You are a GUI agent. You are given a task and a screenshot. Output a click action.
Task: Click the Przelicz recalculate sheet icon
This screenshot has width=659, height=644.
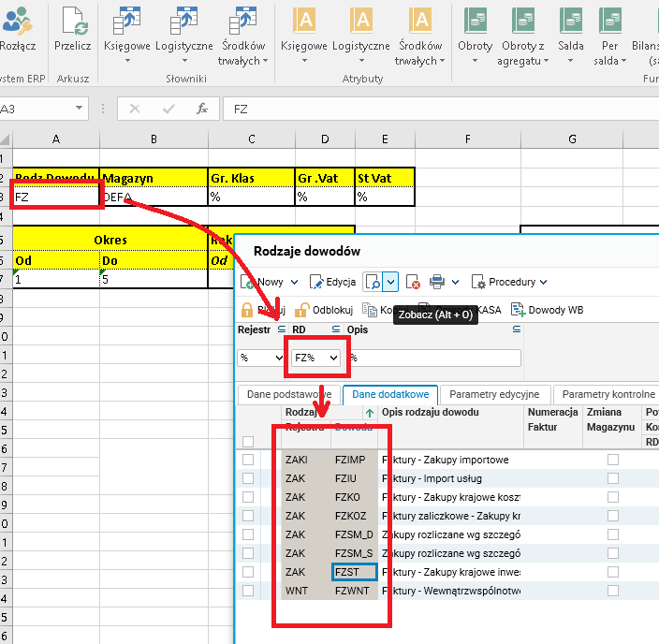point(75,21)
